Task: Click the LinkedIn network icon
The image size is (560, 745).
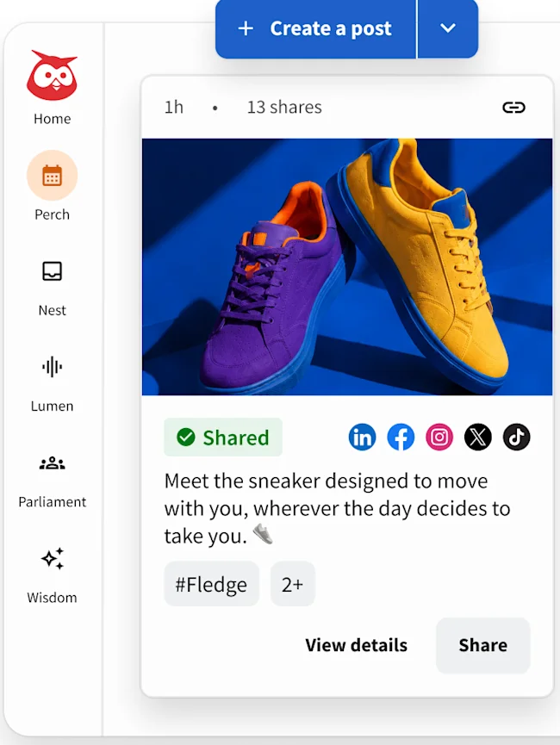Action: pos(362,438)
